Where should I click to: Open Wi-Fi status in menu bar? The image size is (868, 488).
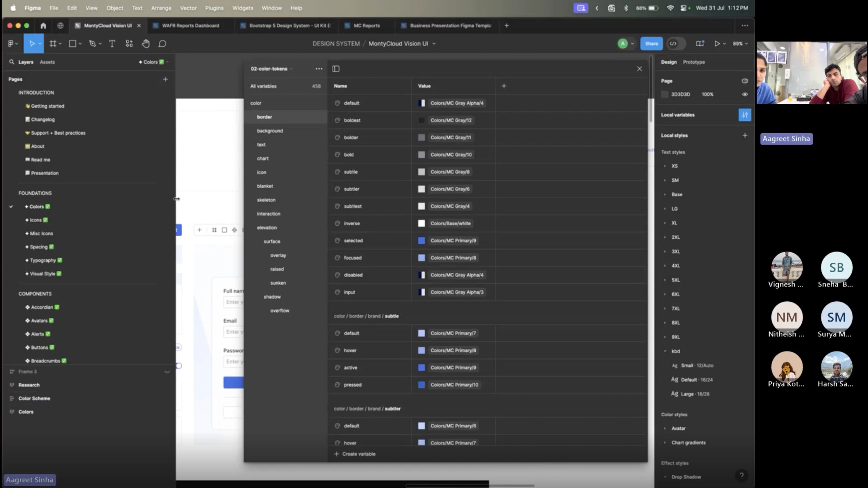pyautogui.click(x=670, y=8)
